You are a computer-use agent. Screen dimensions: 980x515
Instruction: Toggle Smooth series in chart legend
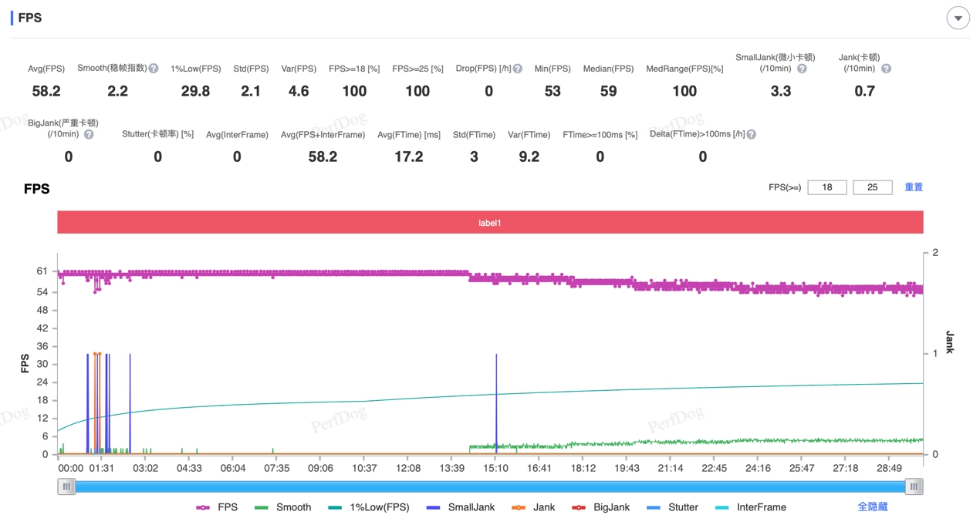point(283,507)
